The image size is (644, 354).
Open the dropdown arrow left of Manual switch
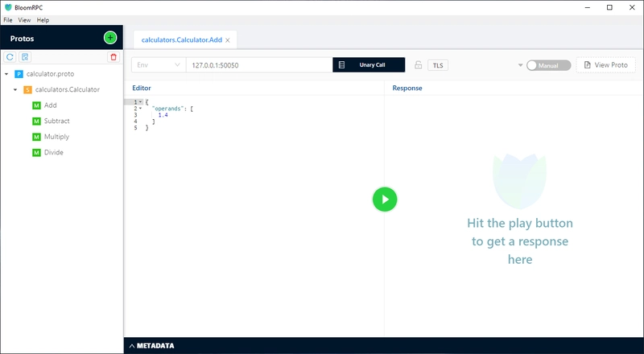[x=520, y=65]
